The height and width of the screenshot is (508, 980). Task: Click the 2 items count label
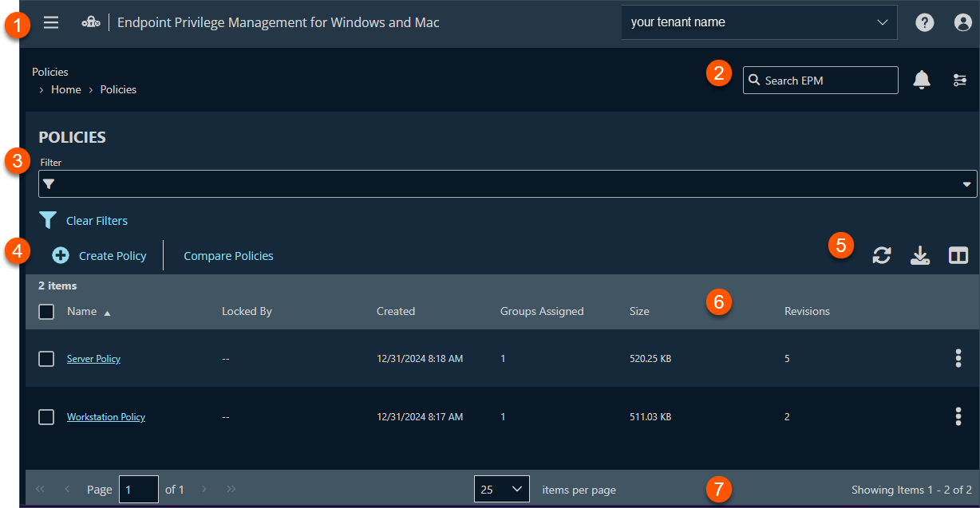click(x=57, y=285)
